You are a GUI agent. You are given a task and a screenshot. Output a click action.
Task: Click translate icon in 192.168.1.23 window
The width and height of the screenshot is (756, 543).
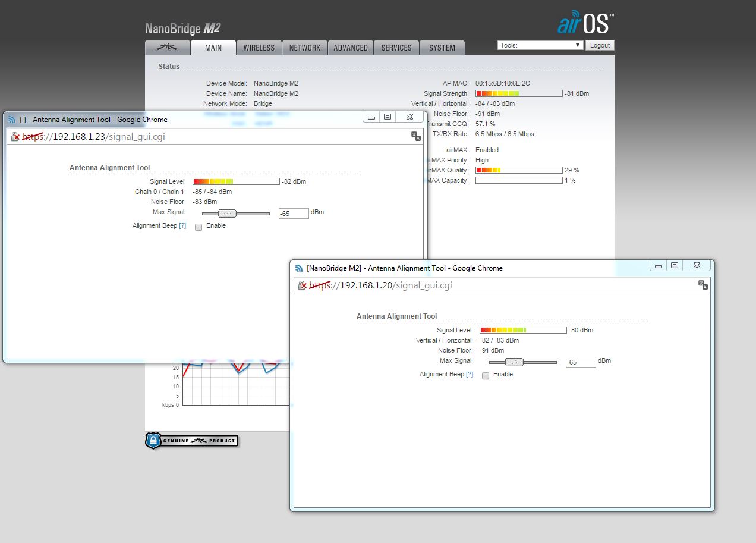click(x=416, y=137)
